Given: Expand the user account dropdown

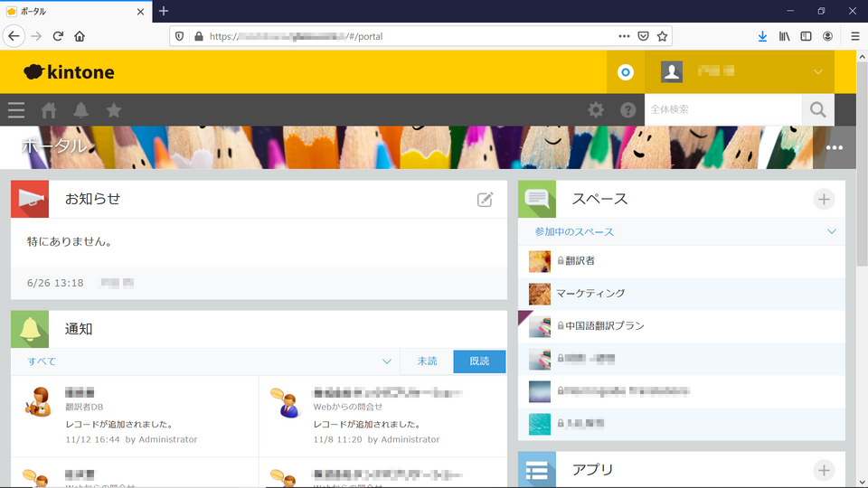Looking at the screenshot, I should pyautogui.click(x=817, y=72).
